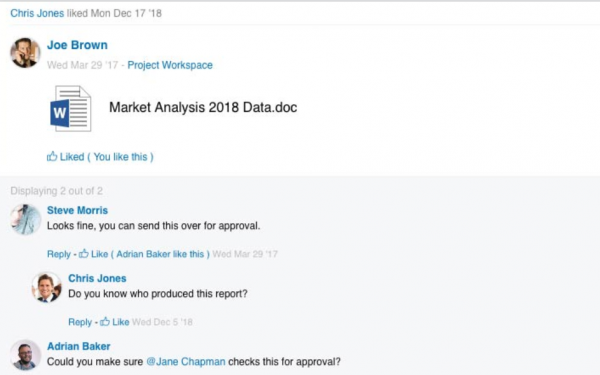Image resolution: width=600 pixels, height=375 pixels.
Task: Reply to Steve Morris's comment
Action: tap(59, 254)
